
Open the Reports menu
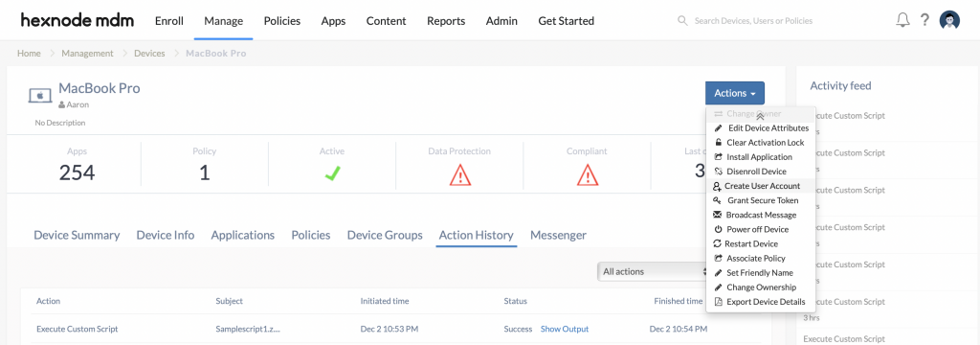click(446, 21)
